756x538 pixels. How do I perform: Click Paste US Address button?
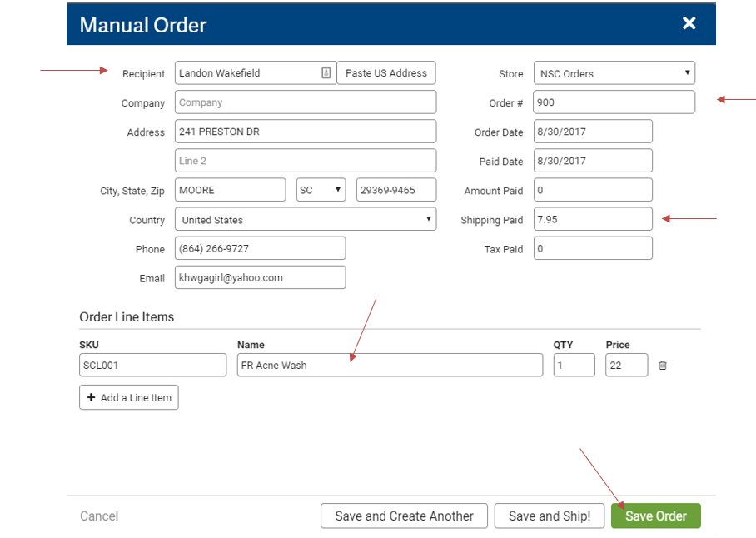click(x=386, y=72)
